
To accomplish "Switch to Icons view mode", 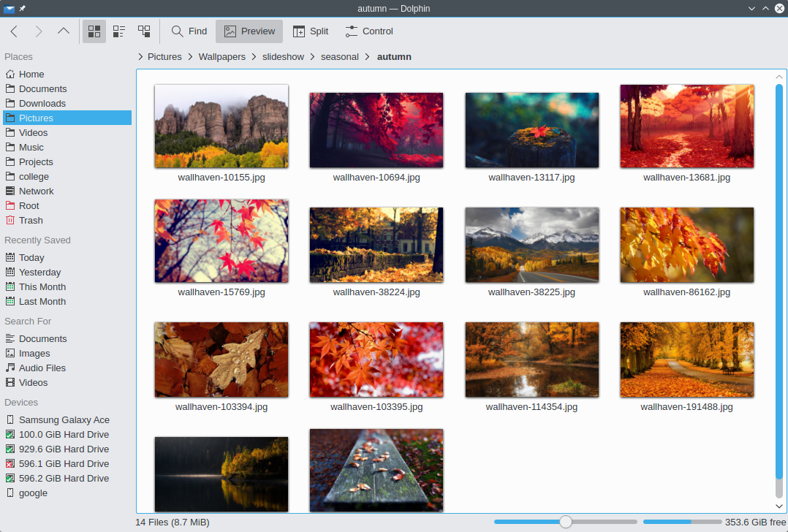I will tap(94, 31).
